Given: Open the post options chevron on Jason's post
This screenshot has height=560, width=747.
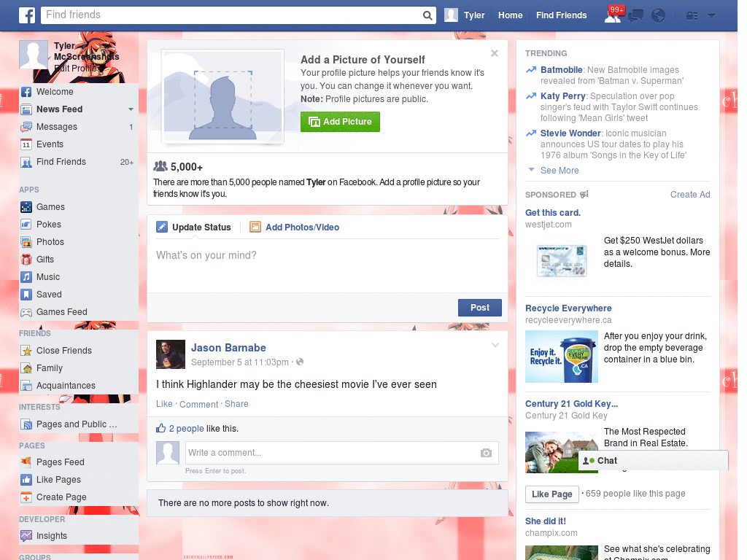Looking at the screenshot, I should tap(495, 345).
